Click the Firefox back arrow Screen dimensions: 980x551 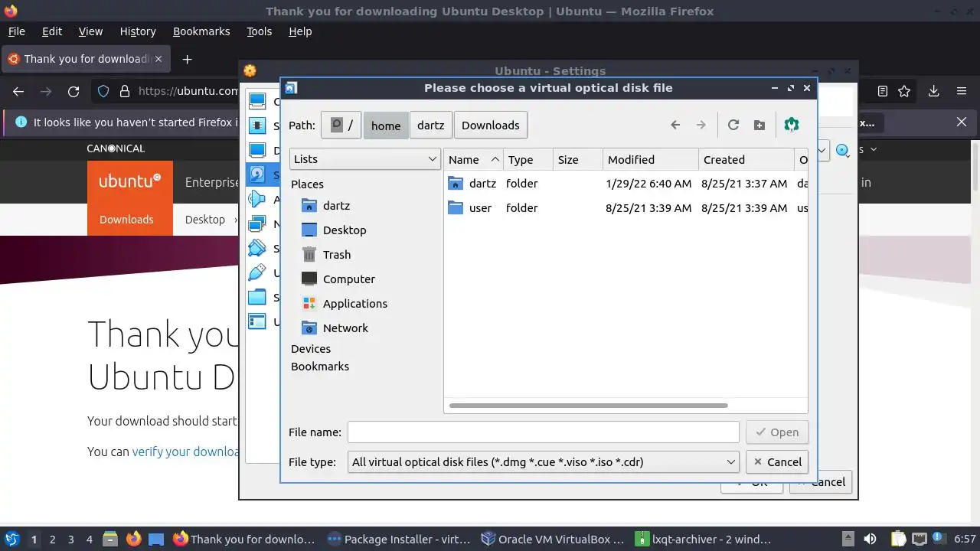(18, 91)
